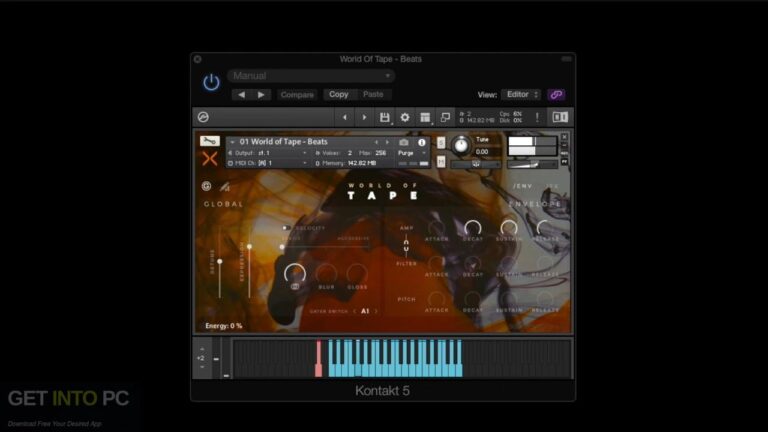The image size is (768, 432).
Task: Go to next preset with right arrow
Action: click(261, 95)
